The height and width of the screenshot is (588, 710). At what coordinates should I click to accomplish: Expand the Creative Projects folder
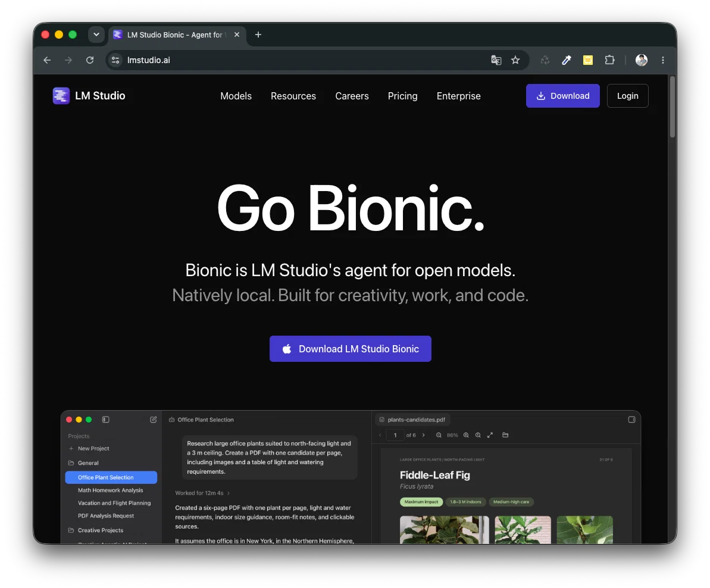pos(96,530)
